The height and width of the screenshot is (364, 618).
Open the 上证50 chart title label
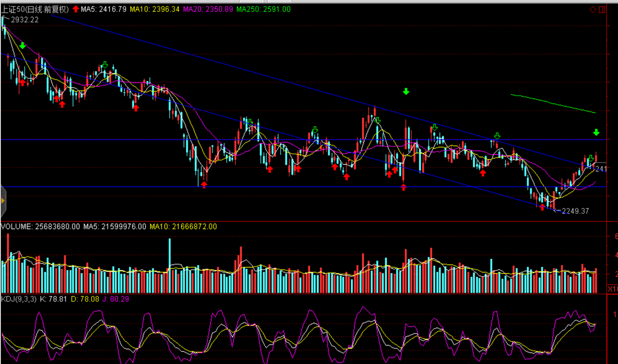point(36,9)
